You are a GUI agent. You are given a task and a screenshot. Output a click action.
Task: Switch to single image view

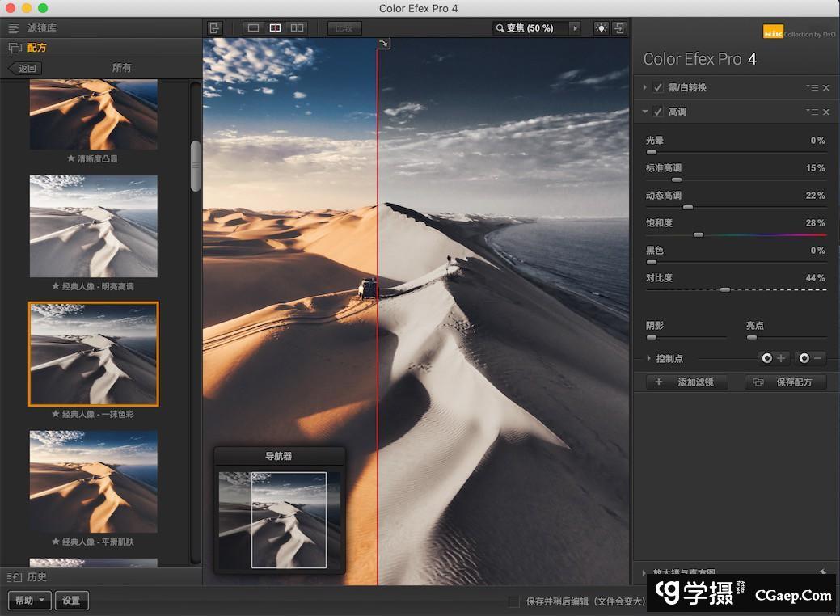point(254,28)
